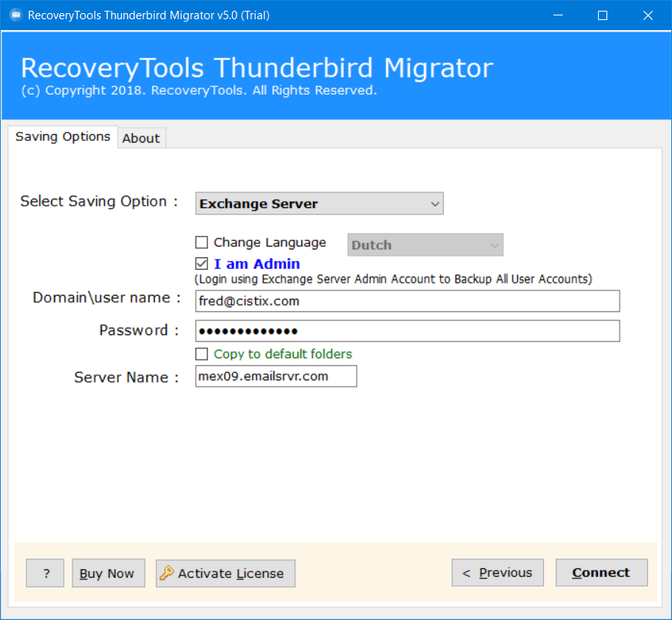672x620 pixels.
Task: Click the Domain\user name input field
Action: click(x=408, y=301)
